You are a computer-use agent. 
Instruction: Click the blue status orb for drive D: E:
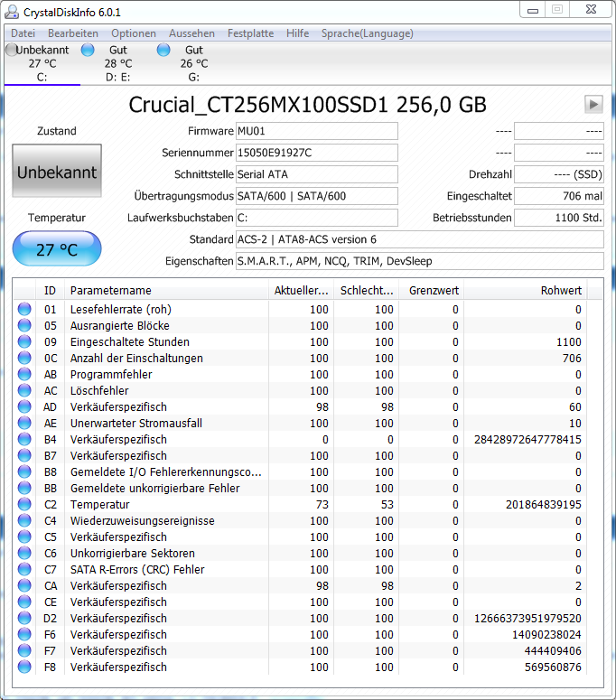[88, 50]
